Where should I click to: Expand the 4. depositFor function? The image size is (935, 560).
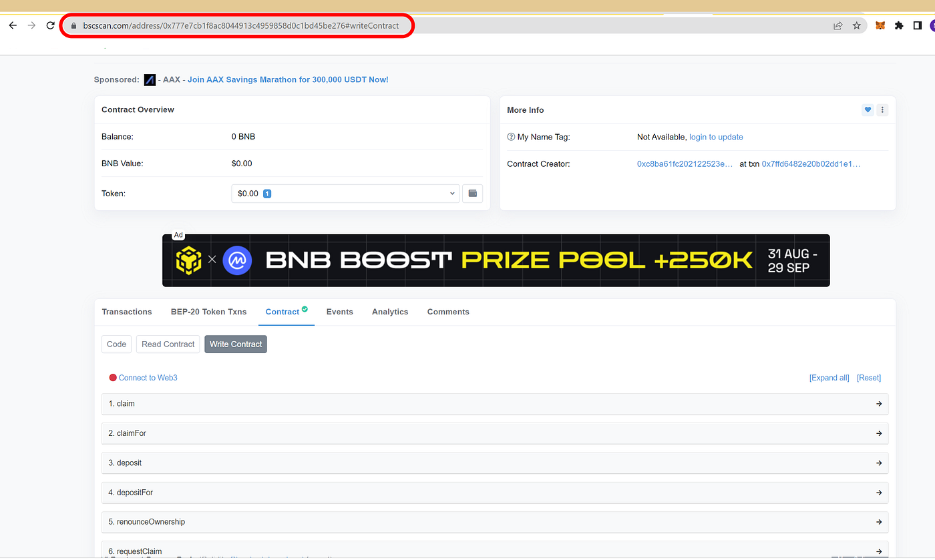[x=495, y=493]
